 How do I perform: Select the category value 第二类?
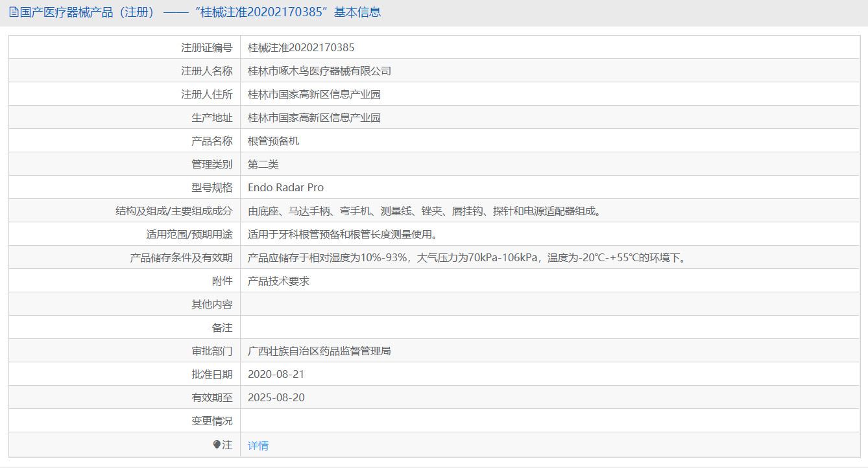click(263, 164)
